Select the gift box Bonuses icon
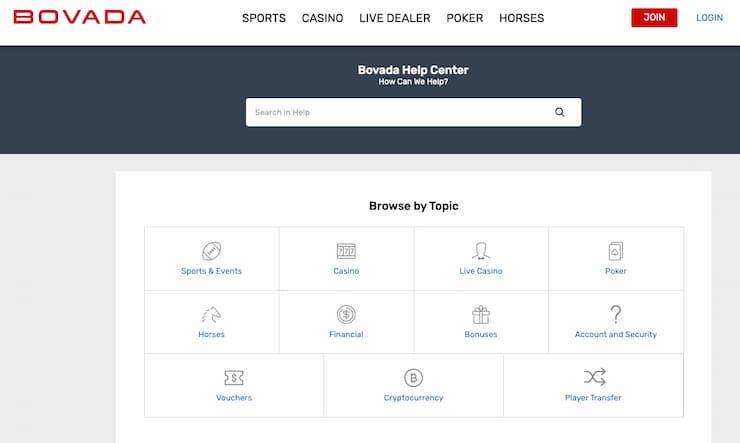The image size is (740, 443). [x=480, y=314]
